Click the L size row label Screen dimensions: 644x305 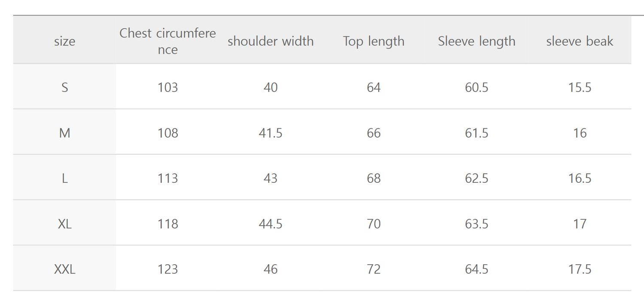(64, 178)
